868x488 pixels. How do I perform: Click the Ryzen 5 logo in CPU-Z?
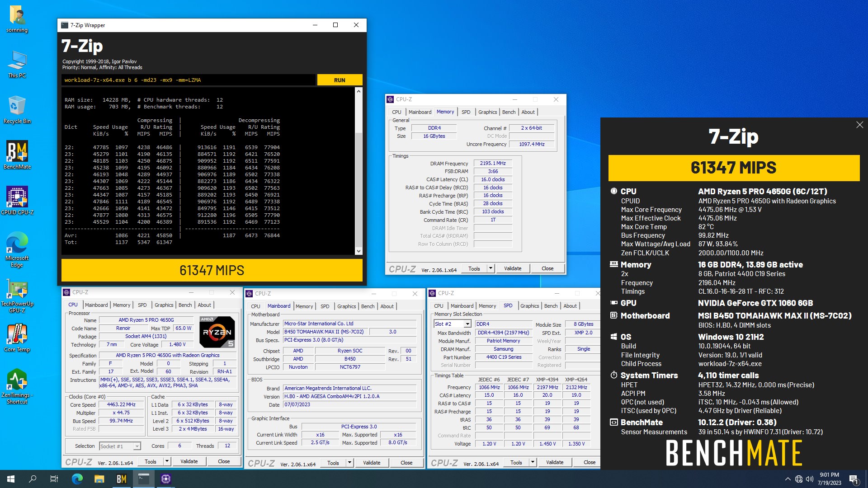coord(217,332)
